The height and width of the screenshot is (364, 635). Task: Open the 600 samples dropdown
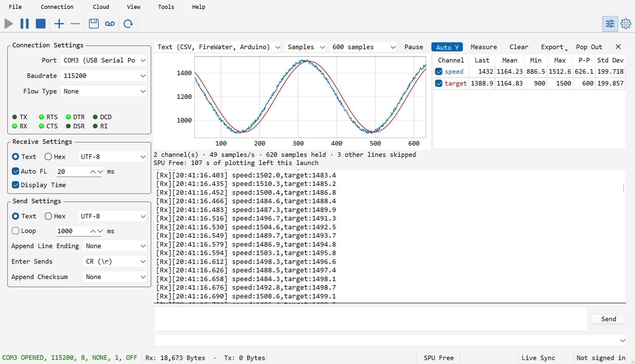pos(363,47)
